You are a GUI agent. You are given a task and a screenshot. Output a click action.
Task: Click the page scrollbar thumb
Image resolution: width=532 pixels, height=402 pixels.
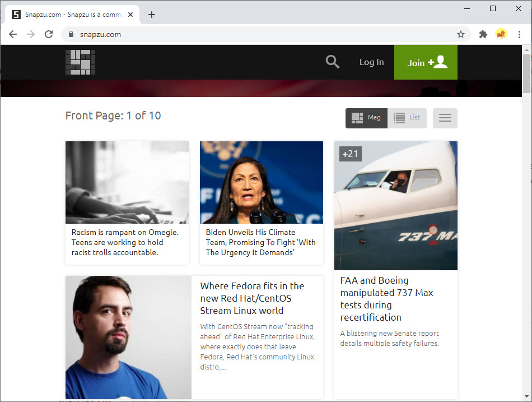526,73
